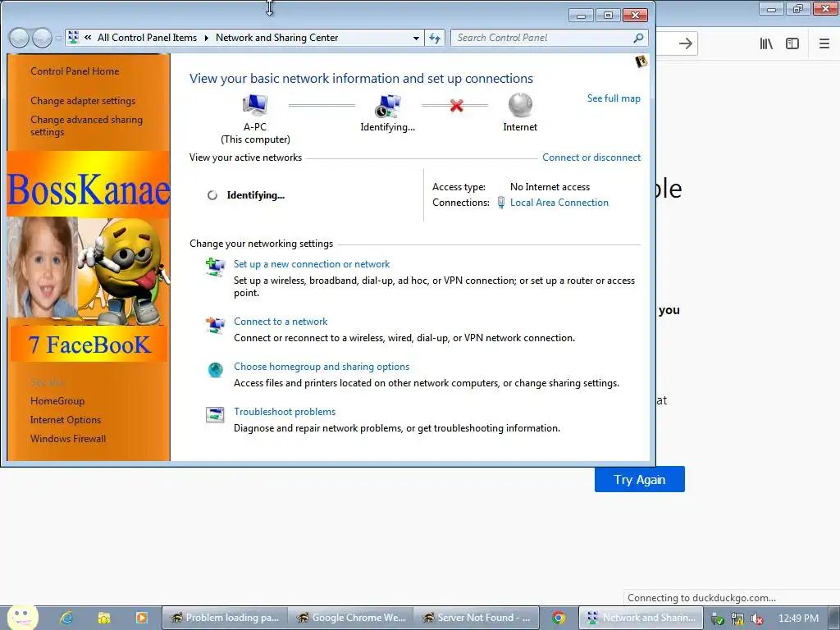Open Windows Firewall in See also
The height and width of the screenshot is (630, 840).
click(x=68, y=439)
